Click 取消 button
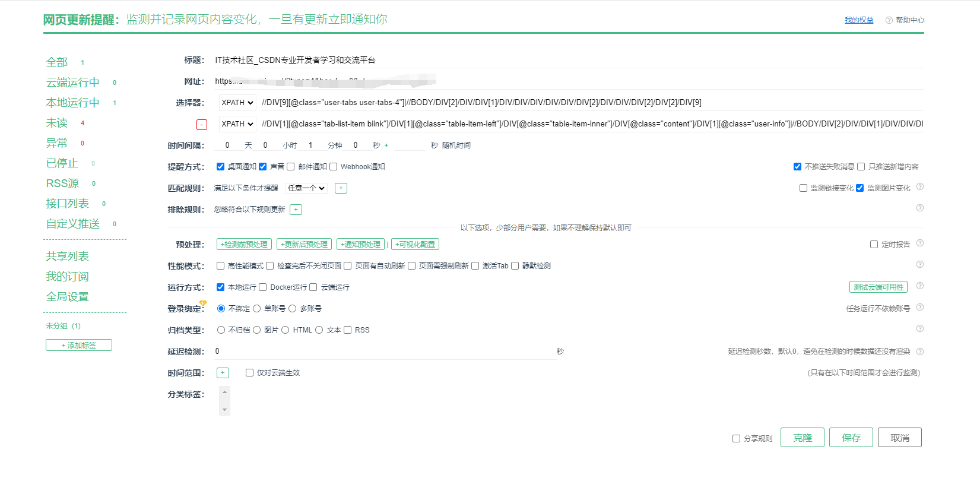Viewport: 980px width, 497px height. click(900, 438)
